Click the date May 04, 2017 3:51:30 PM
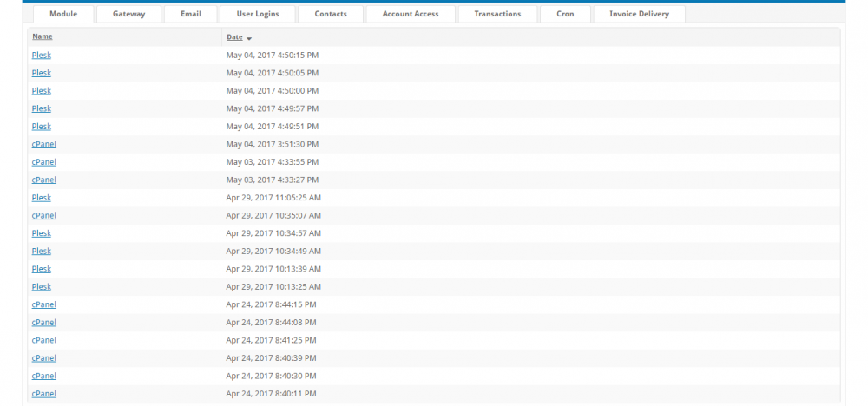 (x=273, y=144)
